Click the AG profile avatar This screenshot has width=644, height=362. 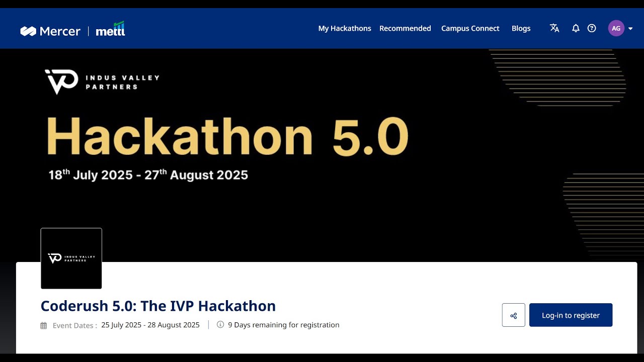(616, 28)
